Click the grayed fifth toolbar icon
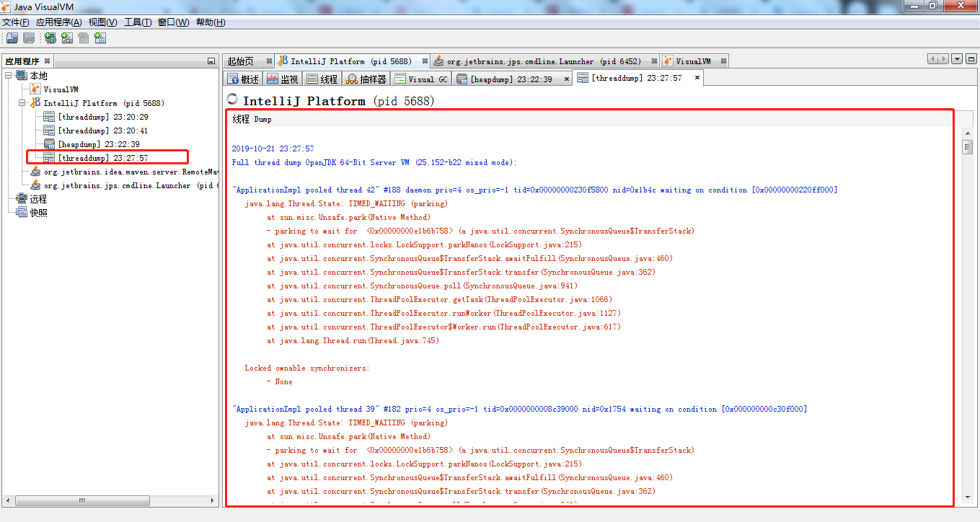 (x=84, y=38)
